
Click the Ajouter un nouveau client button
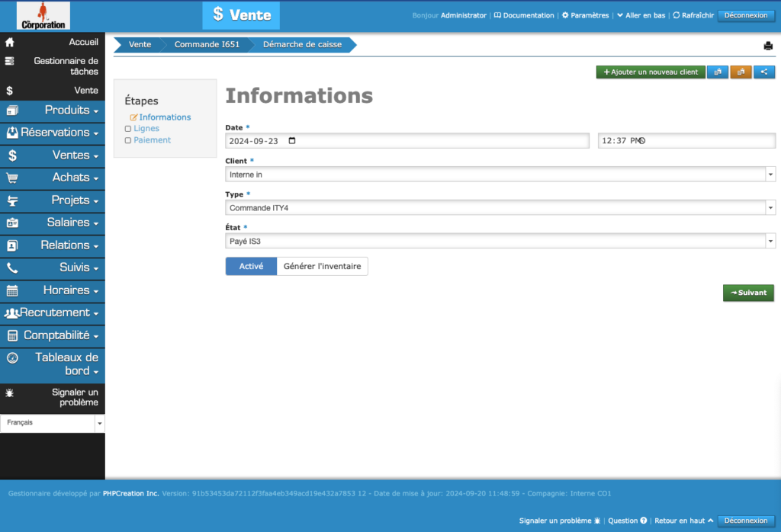[x=651, y=72]
